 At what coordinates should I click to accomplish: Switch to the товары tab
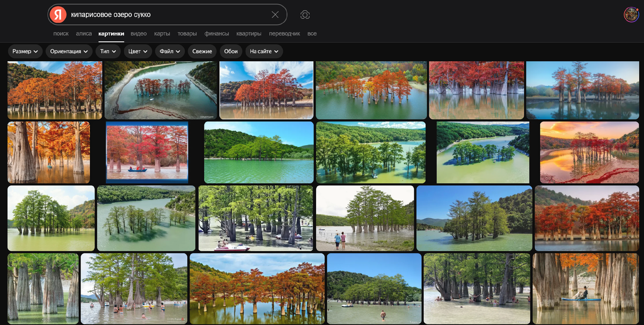tap(187, 33)
